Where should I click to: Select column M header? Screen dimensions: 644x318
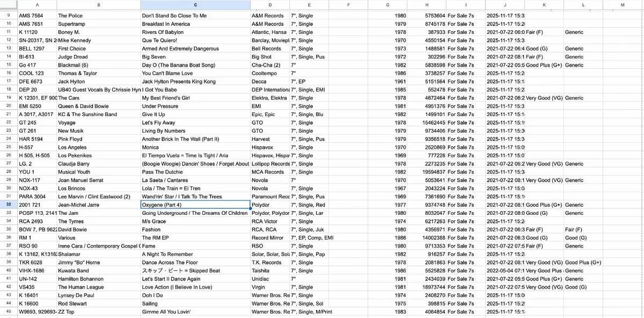[622, 5]
